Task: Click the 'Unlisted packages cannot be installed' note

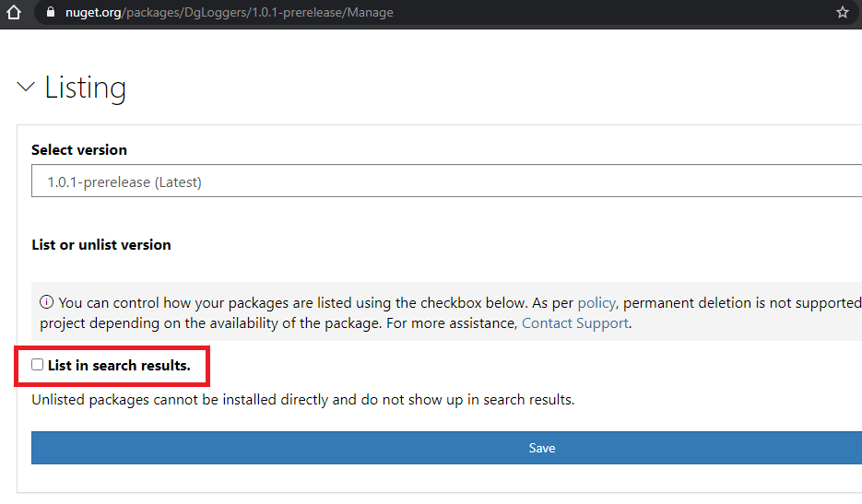Action: (x=302, y=400)
